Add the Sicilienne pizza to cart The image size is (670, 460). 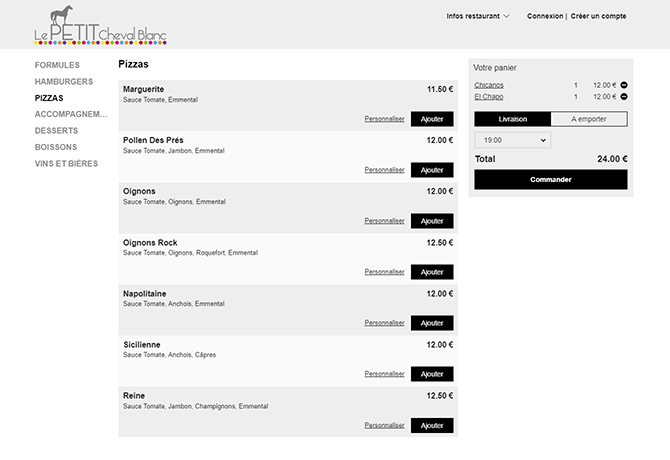click(432, 374)
